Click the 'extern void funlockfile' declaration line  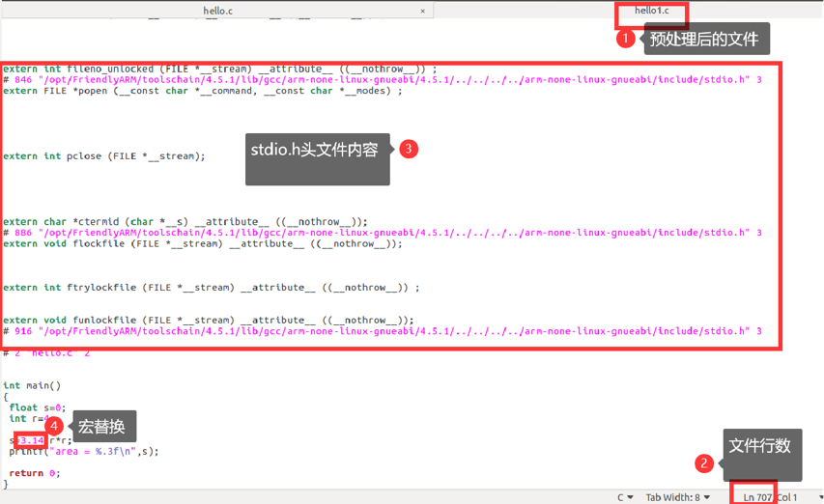point(209,320)
